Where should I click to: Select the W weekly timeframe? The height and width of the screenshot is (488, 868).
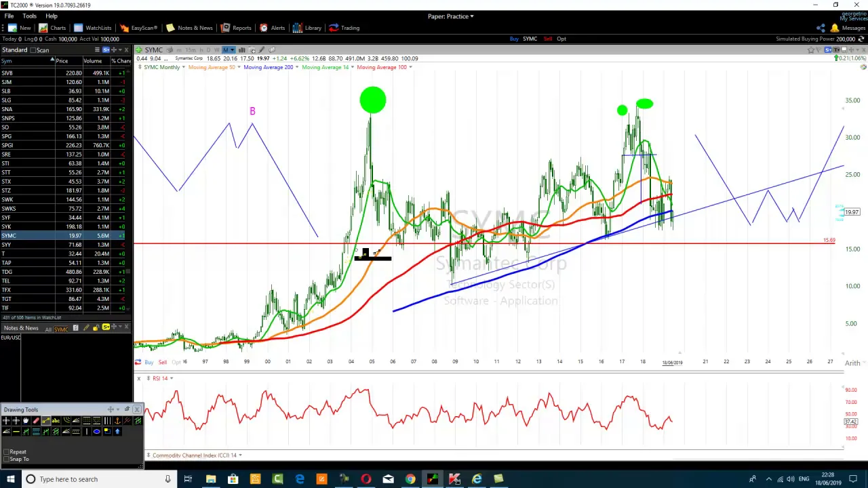pos(217,50)
